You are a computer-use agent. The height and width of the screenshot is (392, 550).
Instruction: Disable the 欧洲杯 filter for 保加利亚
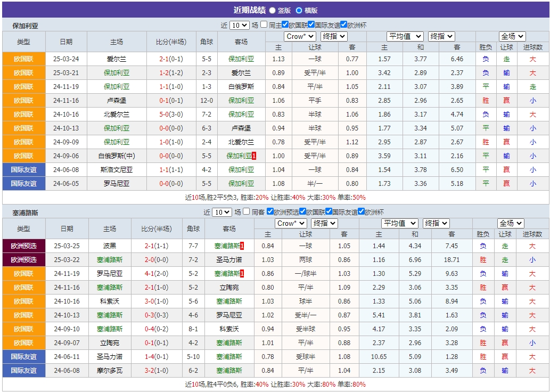(343, 24)
